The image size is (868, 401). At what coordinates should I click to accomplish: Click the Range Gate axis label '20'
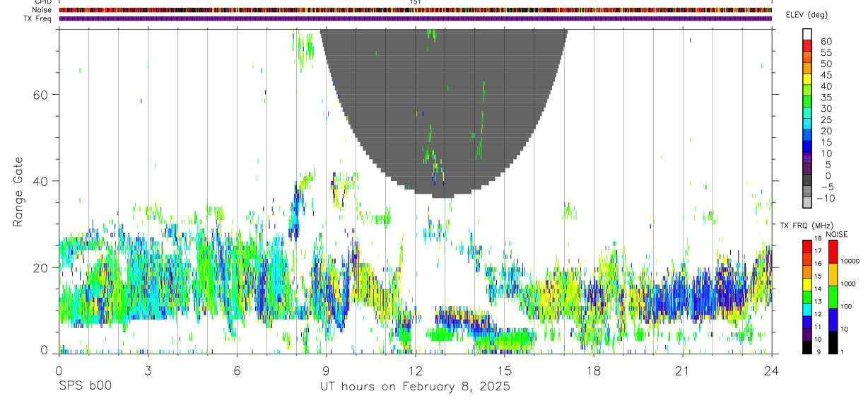pyautogui.click(x=40, y=267)
